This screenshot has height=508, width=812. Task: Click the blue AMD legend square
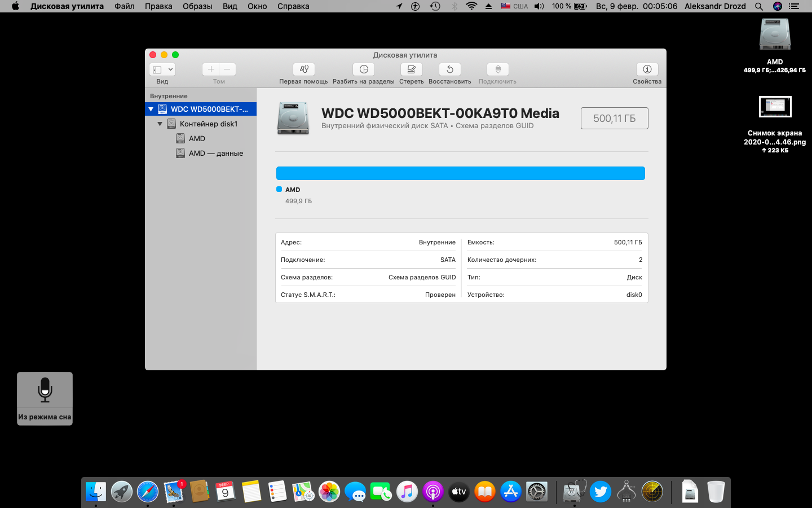(279, 189)
